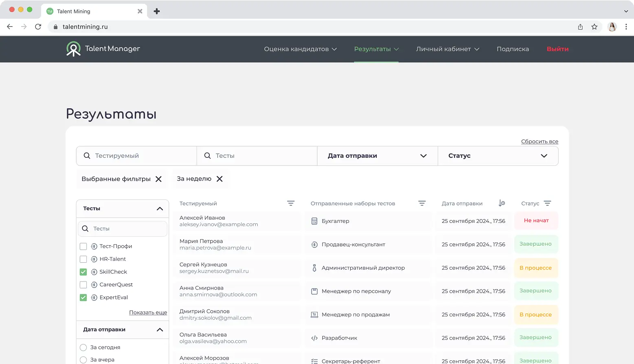634x364 pixels.
Task: Click the icon beside Тест-Профи
Action: point(94,246)
